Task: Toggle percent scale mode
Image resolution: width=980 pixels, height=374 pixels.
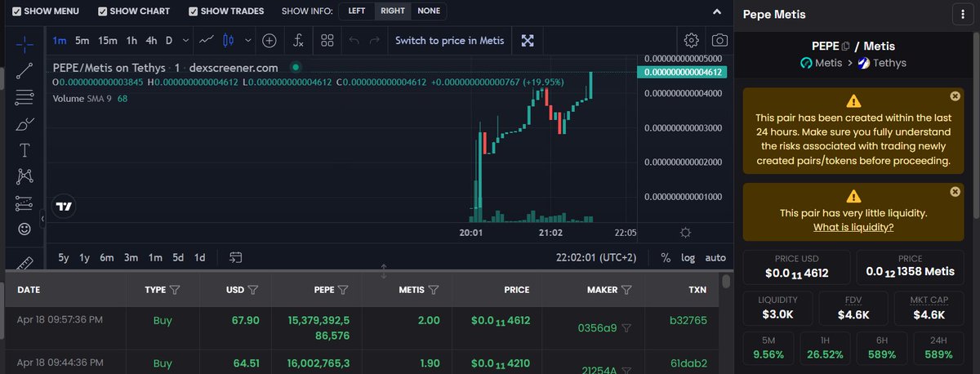Action: coord(666,257)
